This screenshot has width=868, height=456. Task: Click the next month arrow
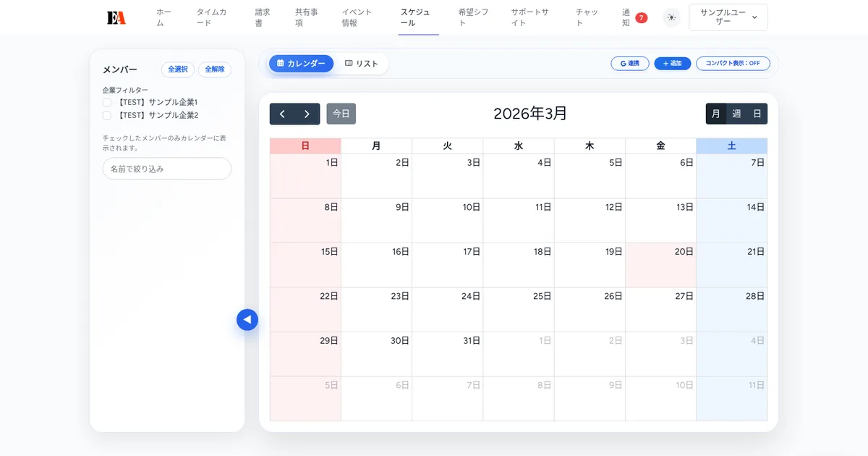point(306,114)
